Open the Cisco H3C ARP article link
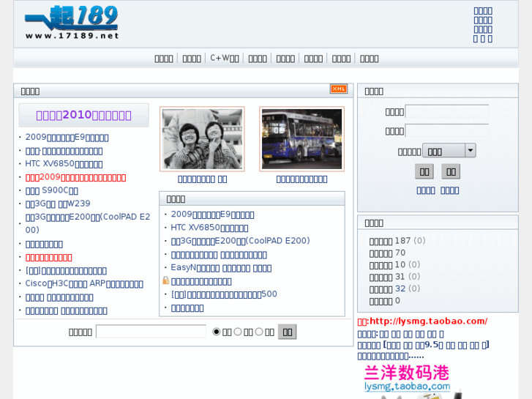 coord(84,283)
